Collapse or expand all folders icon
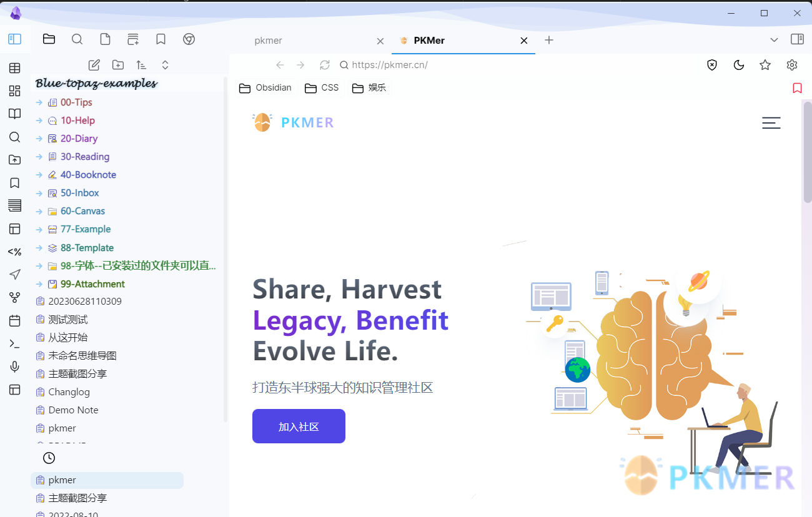 coord(165,65)
